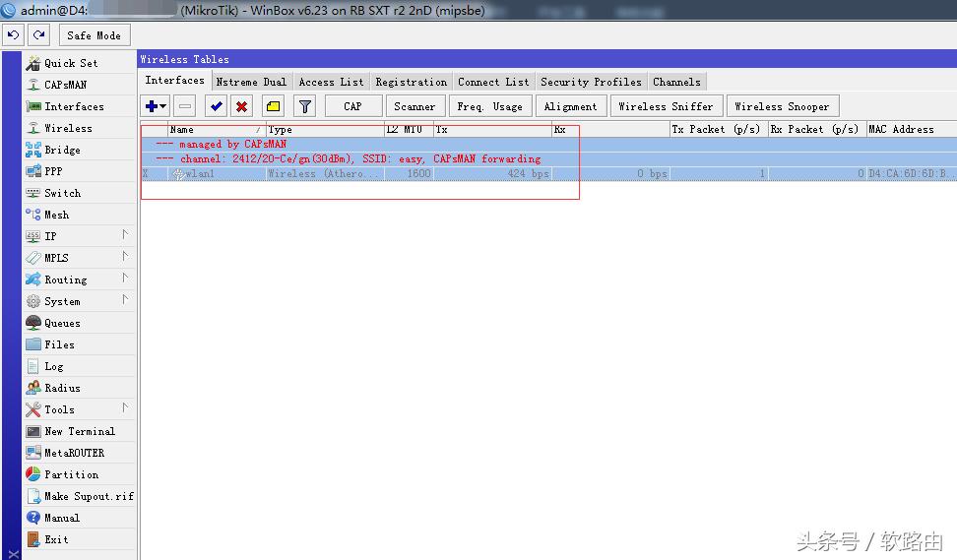
Task: Open the Manual
Action: [x=80, y=518]
